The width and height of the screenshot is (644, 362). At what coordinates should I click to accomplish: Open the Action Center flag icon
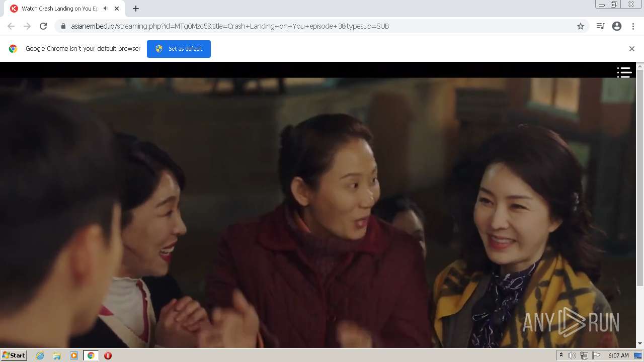[x=596, y=355]
